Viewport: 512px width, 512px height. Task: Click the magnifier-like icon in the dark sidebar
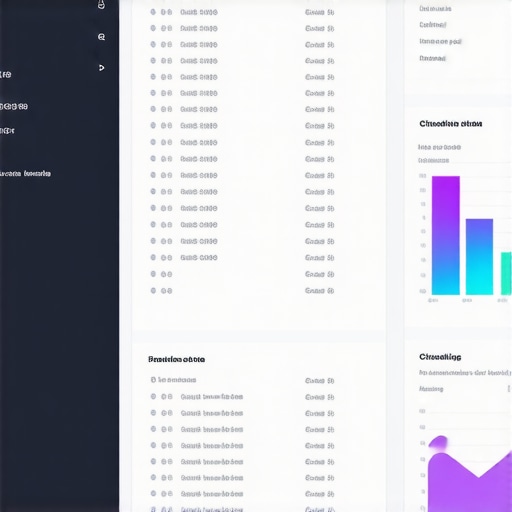tap(101, 37)
